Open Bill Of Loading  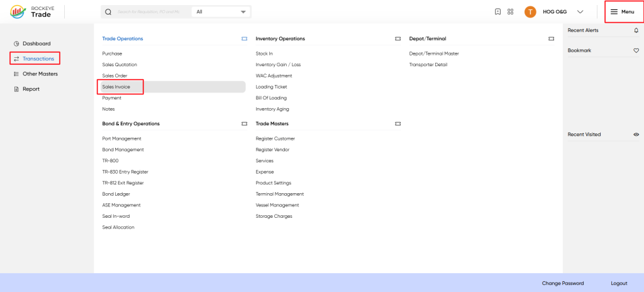tap(271, 98)
